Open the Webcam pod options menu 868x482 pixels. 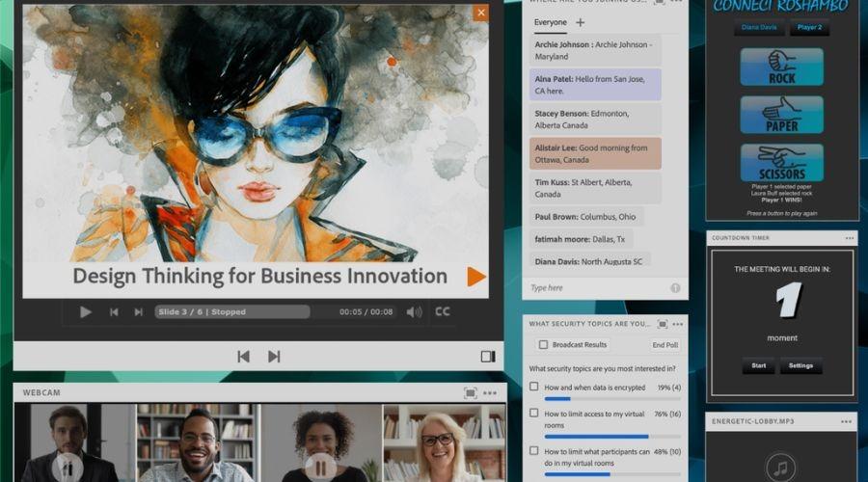click(490, 393)
